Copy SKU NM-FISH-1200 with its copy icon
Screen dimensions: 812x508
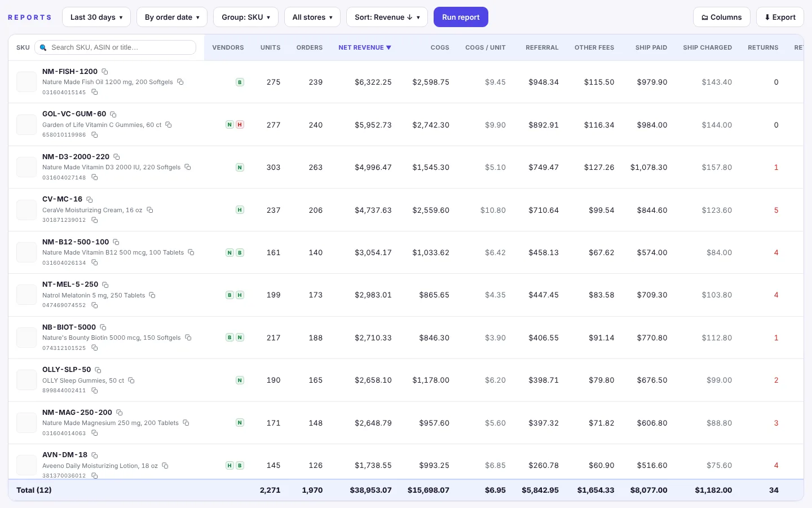(105, 72)
